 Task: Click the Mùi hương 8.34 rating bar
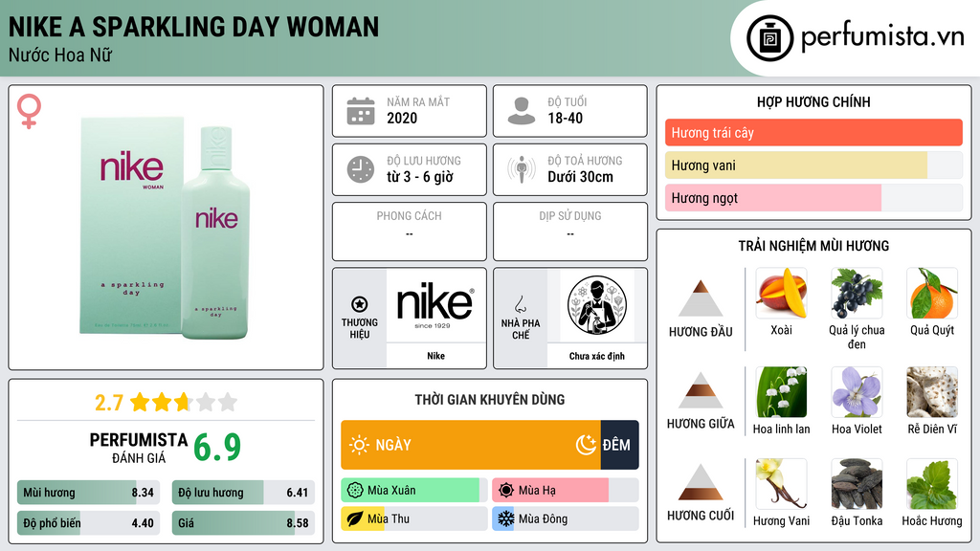pos(88,493)
